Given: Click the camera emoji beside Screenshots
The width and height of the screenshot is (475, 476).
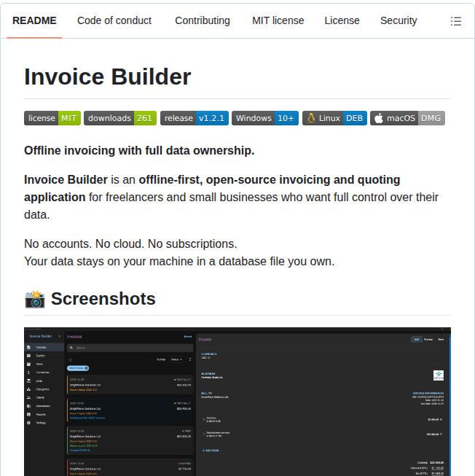Looking at the screenshot, I should 34,299.
